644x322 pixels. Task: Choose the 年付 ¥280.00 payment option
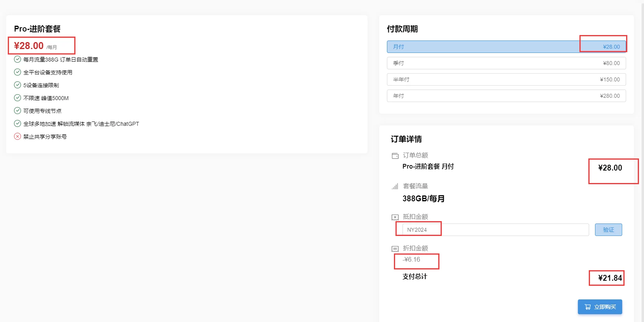(x=506, y=96)
